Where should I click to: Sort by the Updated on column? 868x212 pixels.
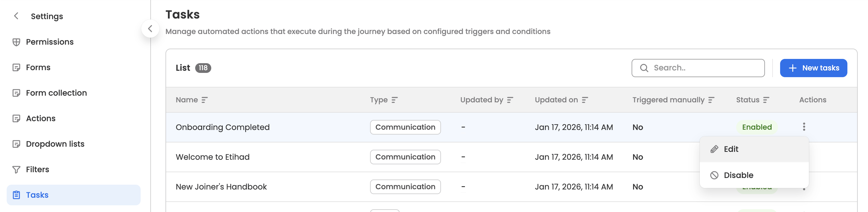(585, 100)
